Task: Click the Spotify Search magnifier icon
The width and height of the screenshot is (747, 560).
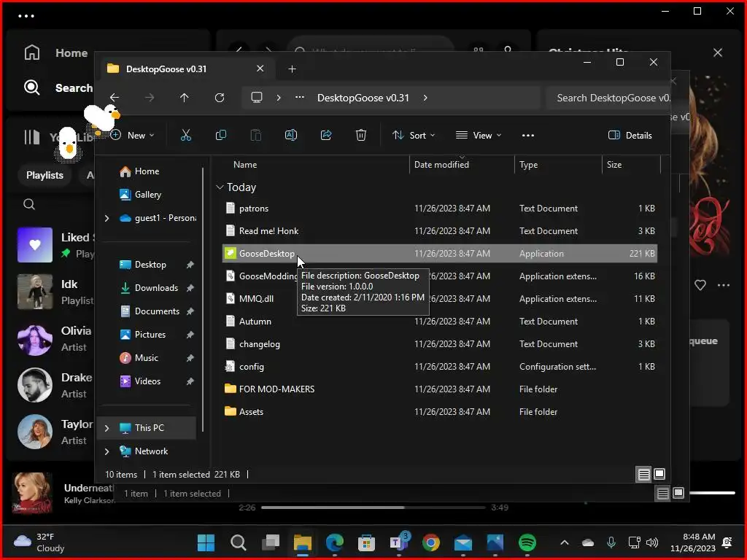Action: (32, 87)
